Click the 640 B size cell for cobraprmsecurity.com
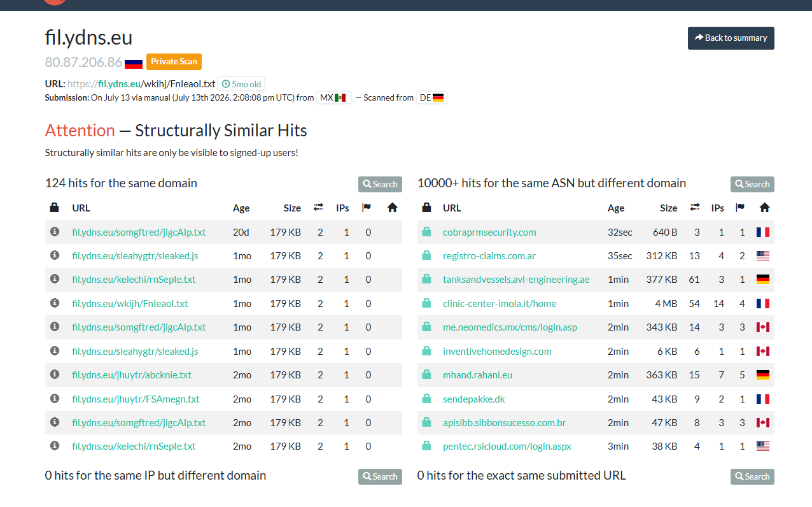812x507 pixels. (665, 232)
